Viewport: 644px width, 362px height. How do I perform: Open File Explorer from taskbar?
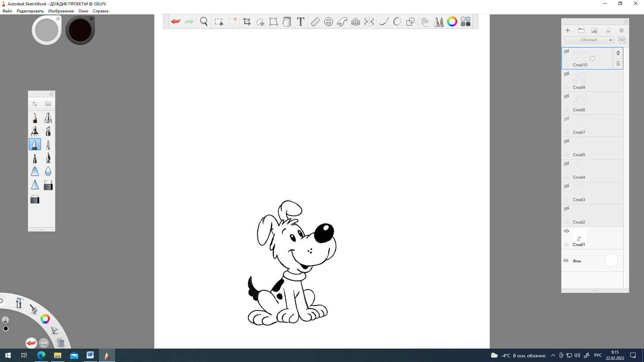[58, 355]
